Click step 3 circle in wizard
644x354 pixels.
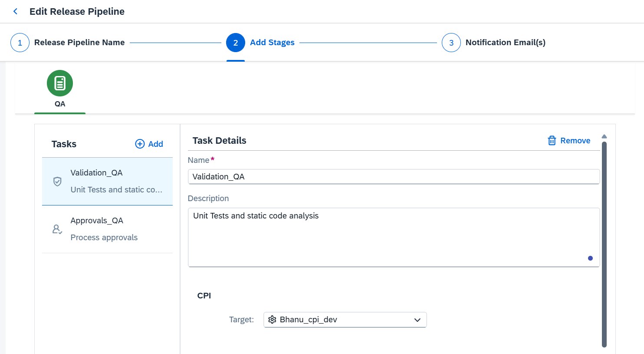tap(451, 43)
